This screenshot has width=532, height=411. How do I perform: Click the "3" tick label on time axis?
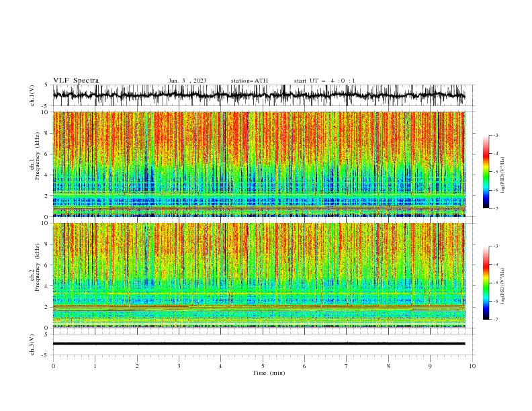pos(179,366)
